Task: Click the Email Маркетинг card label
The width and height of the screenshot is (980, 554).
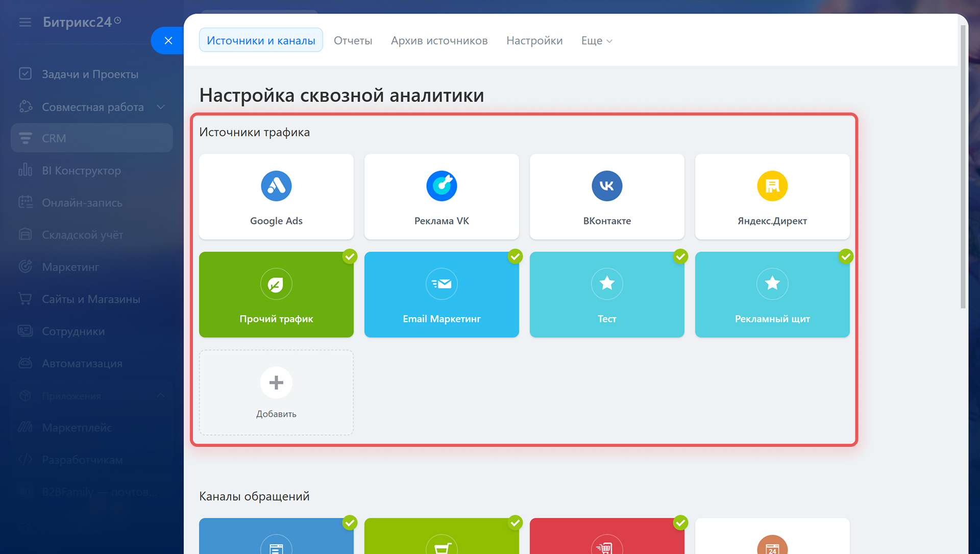Action: 442,319
